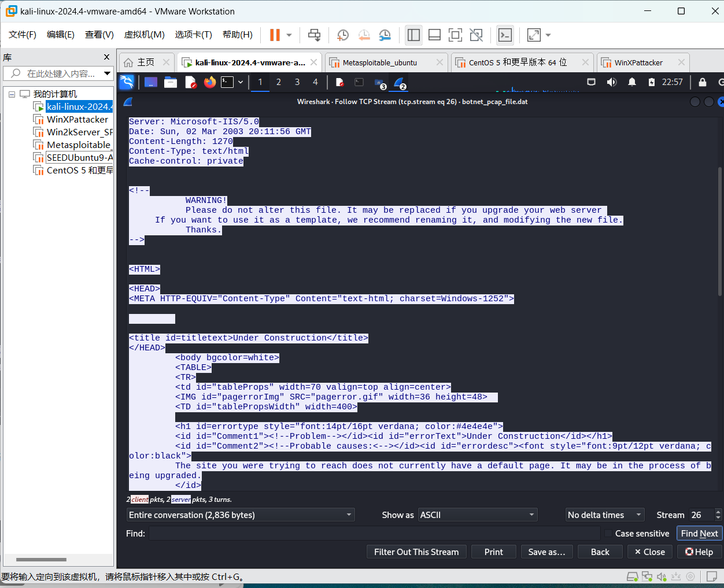The image size is (724, 588).
Task: Click the Find text input field
Action: click(x=374, y=533)
